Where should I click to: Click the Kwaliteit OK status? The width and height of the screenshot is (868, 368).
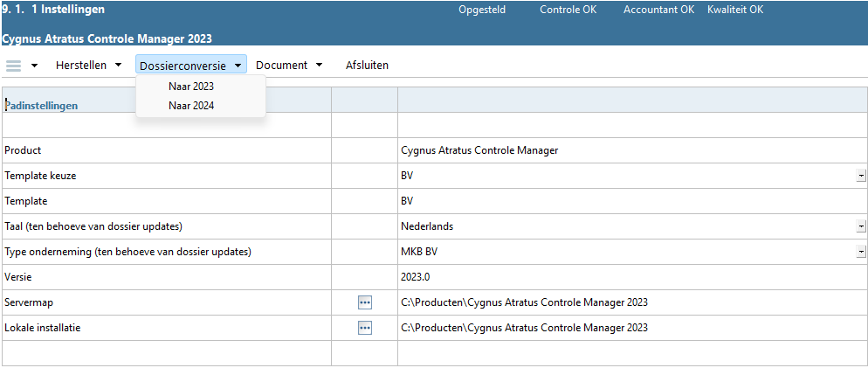pos(735,10)
